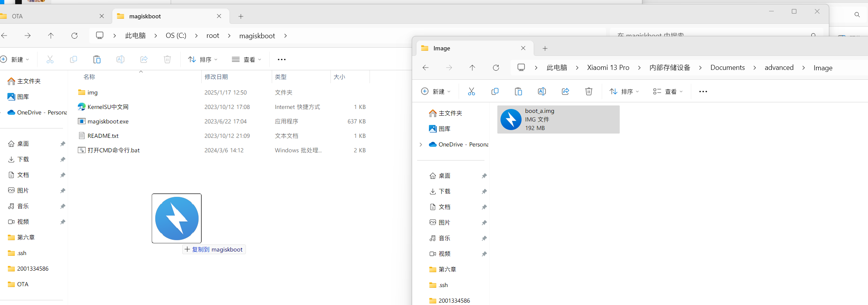Image resolution: width=868 pixels, height=305 pixels.
Task: Click advanced in Image breadcrumb
Action: coord(779,68)
